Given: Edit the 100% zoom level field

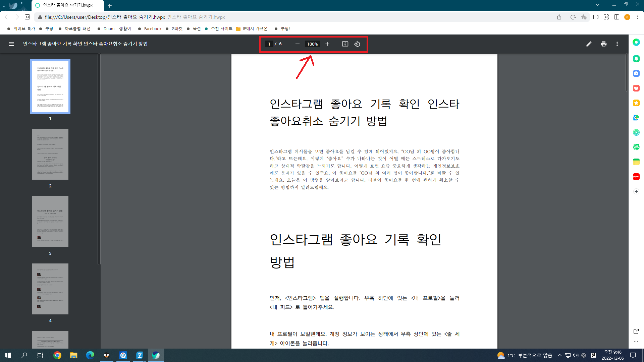Looking at the screenshot, I should [x=312, y=44].
